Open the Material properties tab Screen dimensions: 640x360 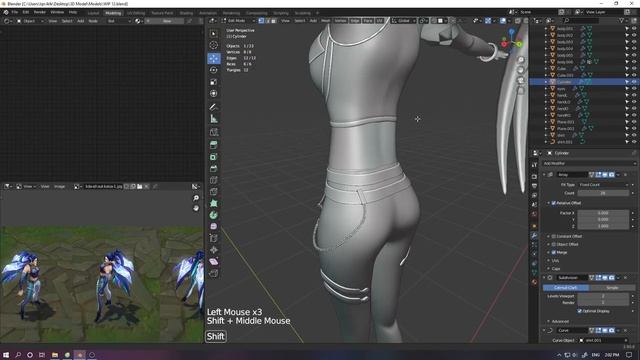[534, 282]
